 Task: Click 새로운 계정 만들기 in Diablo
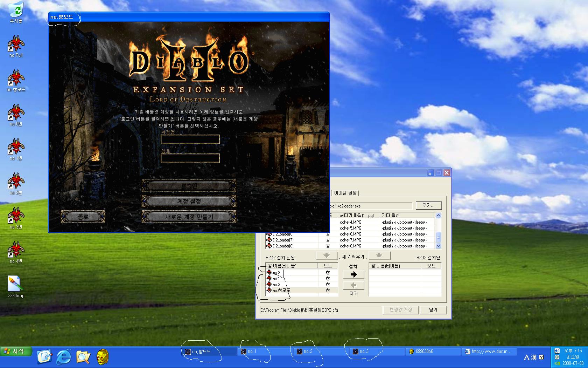[x=189, y=217]
